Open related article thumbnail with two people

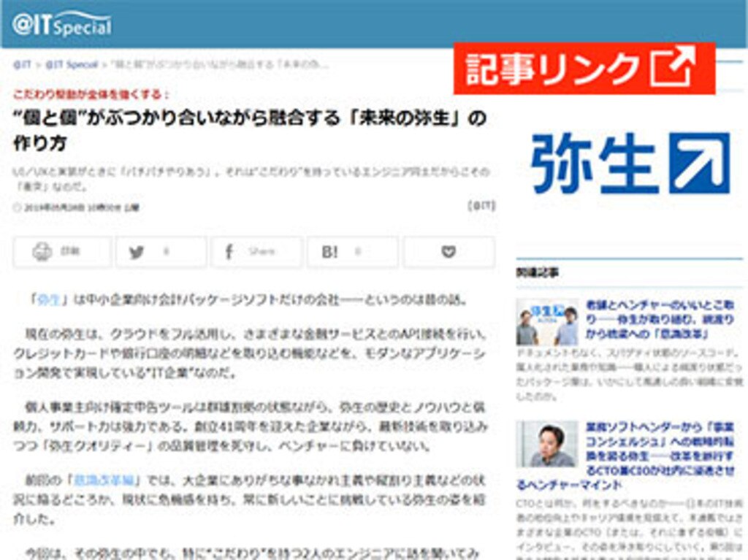547,322
